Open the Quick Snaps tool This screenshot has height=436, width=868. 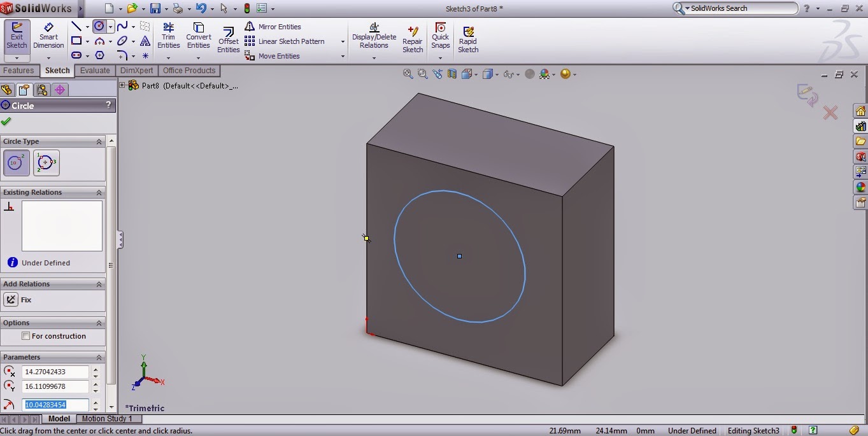point(440,36)
